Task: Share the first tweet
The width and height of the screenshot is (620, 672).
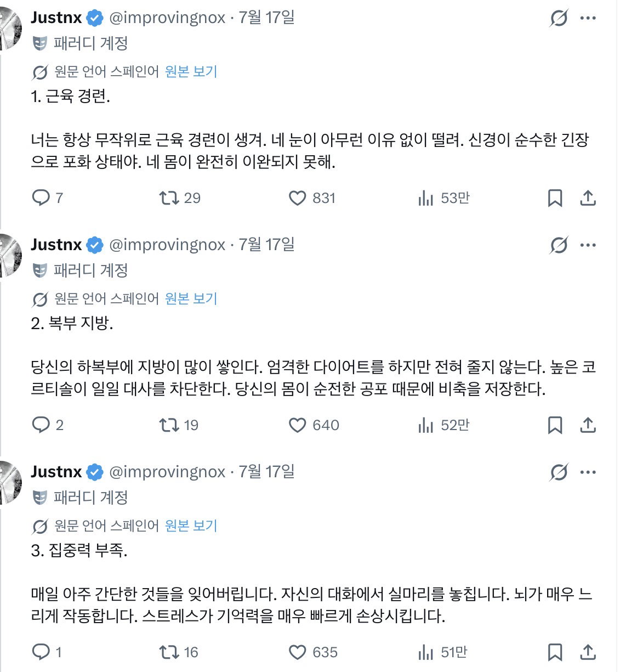Action: tap(588, 197)
